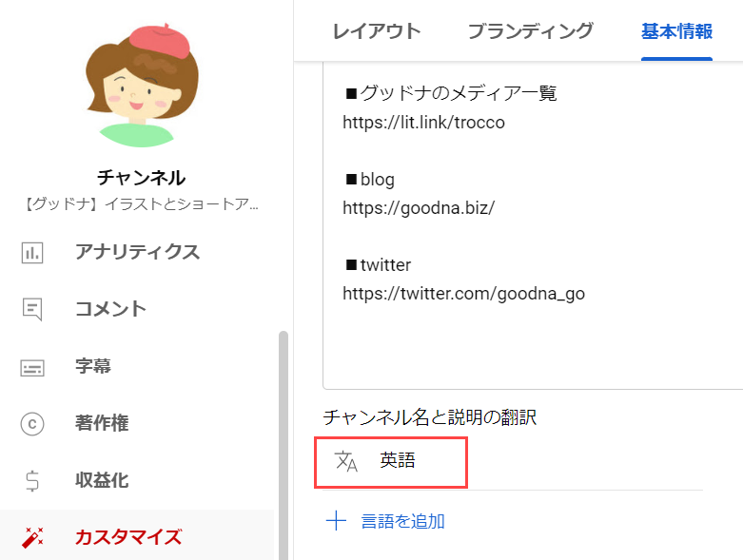Open 字幕 label in the sidebar menu
The width and height of the screenshot is (743, 560).
coord(93,366)
